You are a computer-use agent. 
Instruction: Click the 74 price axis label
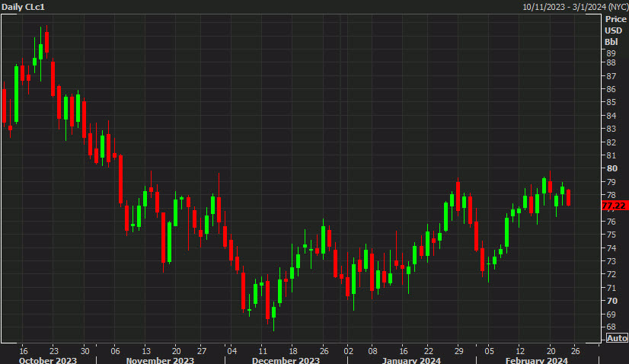611,248
